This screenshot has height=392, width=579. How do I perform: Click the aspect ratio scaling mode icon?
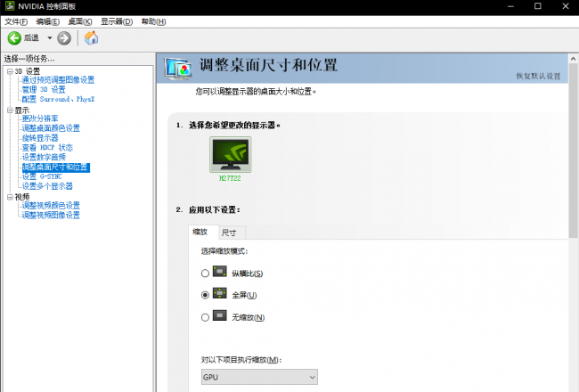click(220, 272)
